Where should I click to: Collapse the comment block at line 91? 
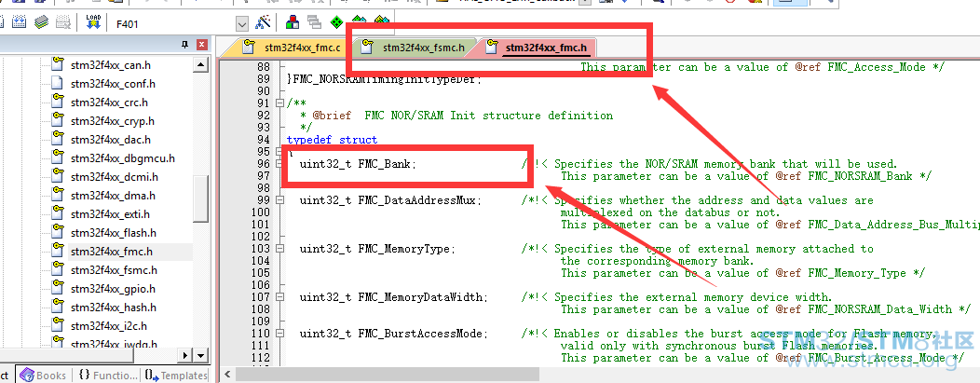pos(279,103)
